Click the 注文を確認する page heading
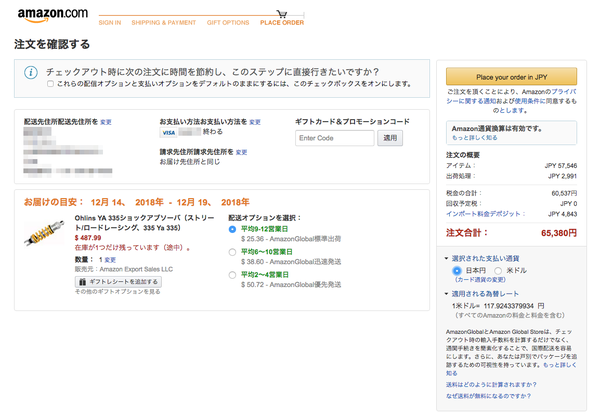This screenshot has height=416, width=600. (x=52, y=44)
